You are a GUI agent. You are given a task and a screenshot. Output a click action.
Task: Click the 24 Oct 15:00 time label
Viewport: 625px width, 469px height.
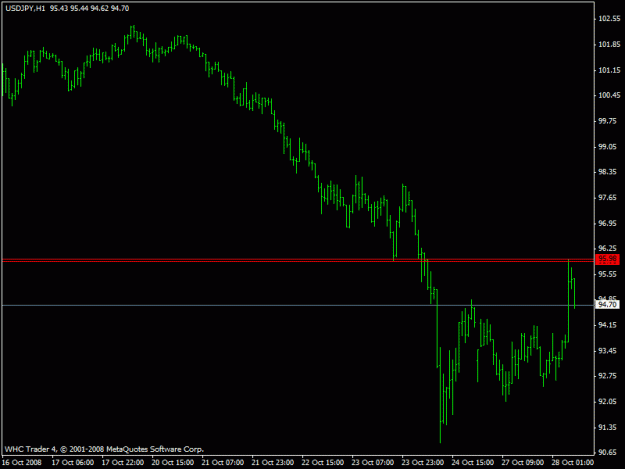tap(473, 463)
